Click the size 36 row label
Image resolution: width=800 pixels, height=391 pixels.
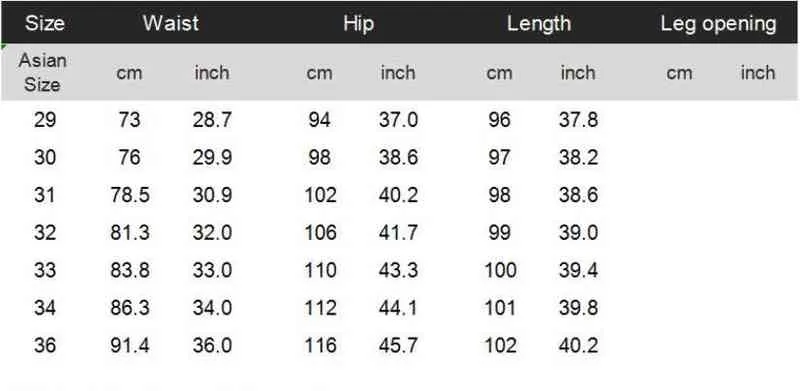pos(45,346)
